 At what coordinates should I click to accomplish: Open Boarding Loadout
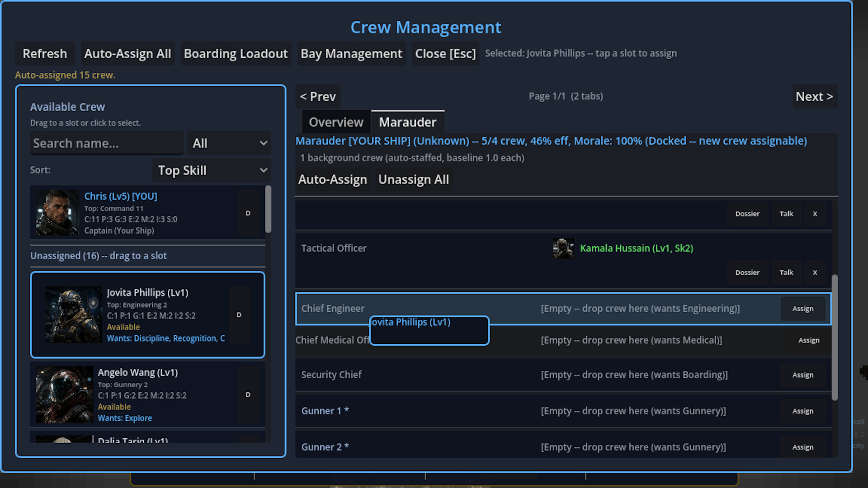(236, 54)
